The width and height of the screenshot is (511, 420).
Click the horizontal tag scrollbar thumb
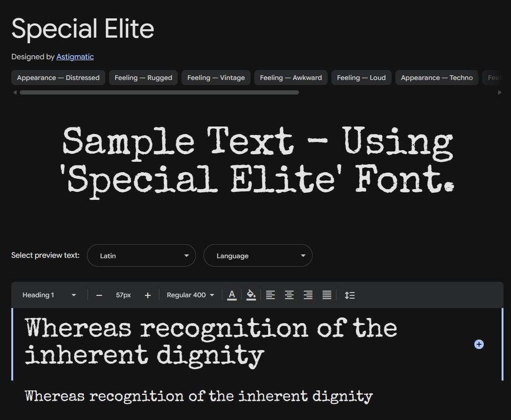click(159, 93)
